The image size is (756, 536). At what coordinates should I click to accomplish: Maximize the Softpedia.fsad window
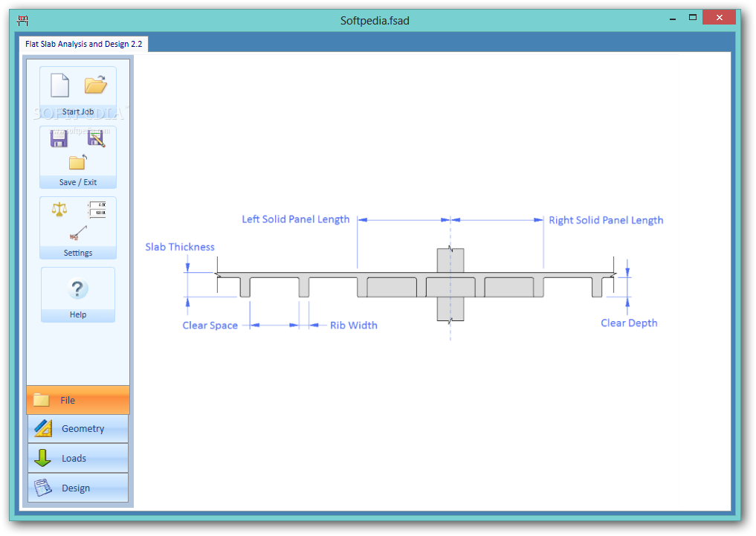coord(692,17)
